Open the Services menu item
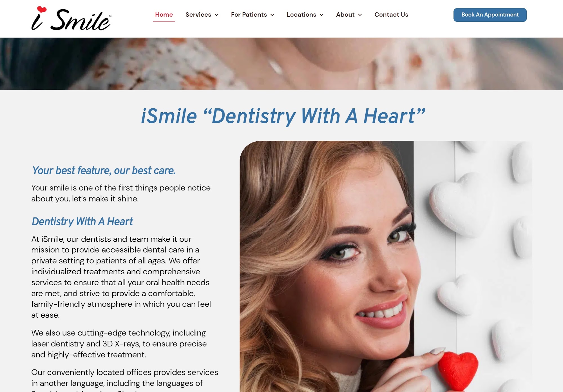 pos(198,15)
